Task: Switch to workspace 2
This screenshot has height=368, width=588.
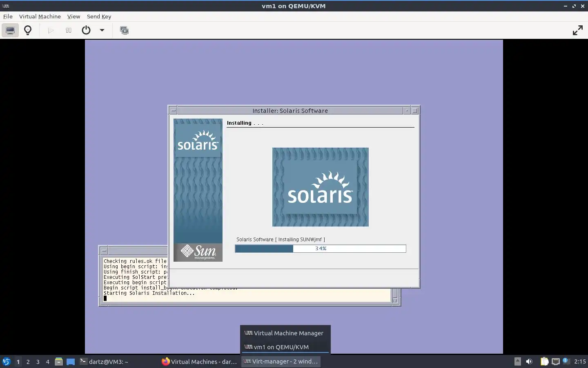Action: [x=28, y=361]
